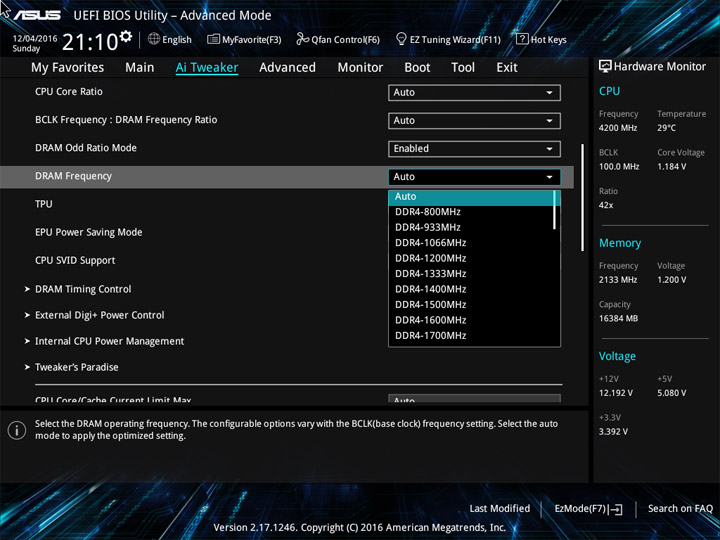Click the Hardware Monitor screen icon
Viewport: 720px width, 540px height.
(605, 66)
